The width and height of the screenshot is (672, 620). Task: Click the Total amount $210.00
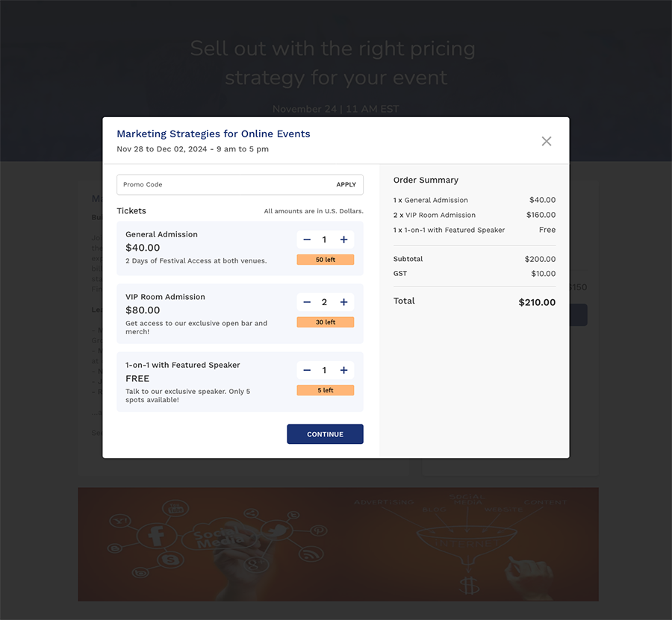point(537,302)
